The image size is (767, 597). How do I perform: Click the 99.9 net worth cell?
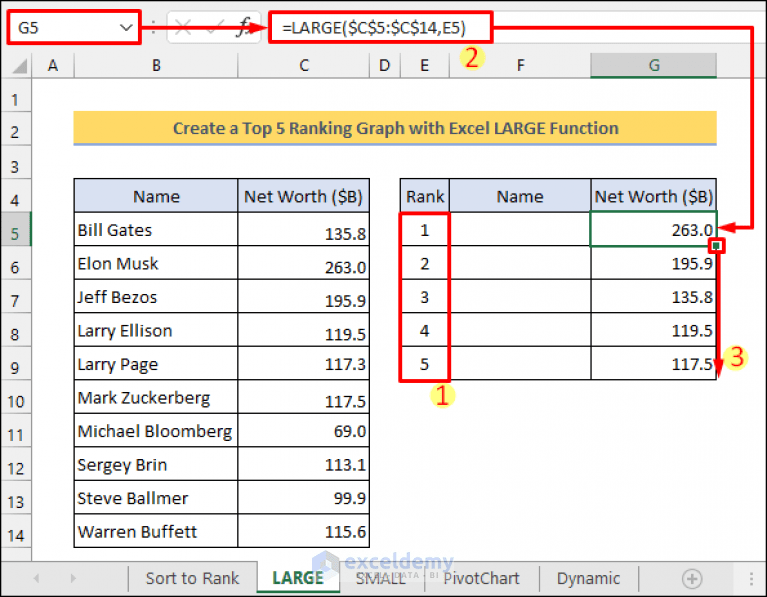[x=304, y=498]
